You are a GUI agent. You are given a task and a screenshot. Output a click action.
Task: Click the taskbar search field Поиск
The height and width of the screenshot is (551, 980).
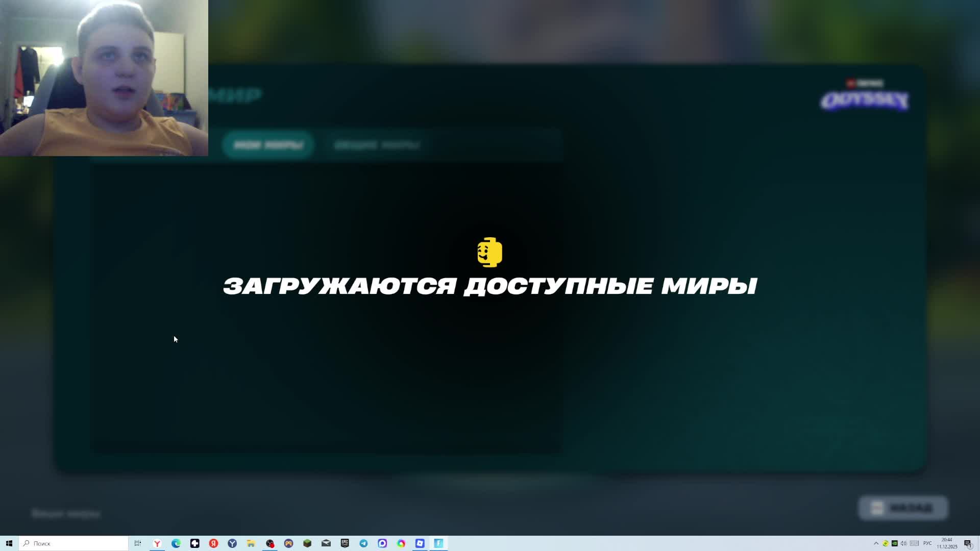tap(74, 543)
